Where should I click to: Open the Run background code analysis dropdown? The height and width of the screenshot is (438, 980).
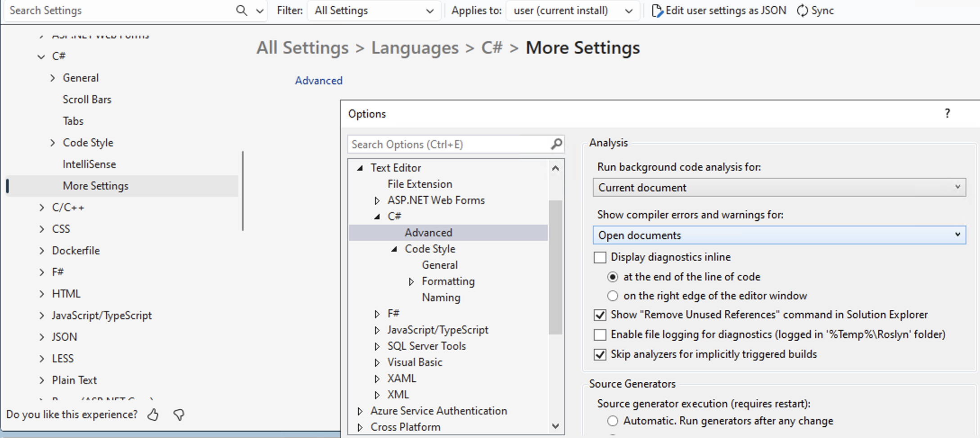[779, 187]
